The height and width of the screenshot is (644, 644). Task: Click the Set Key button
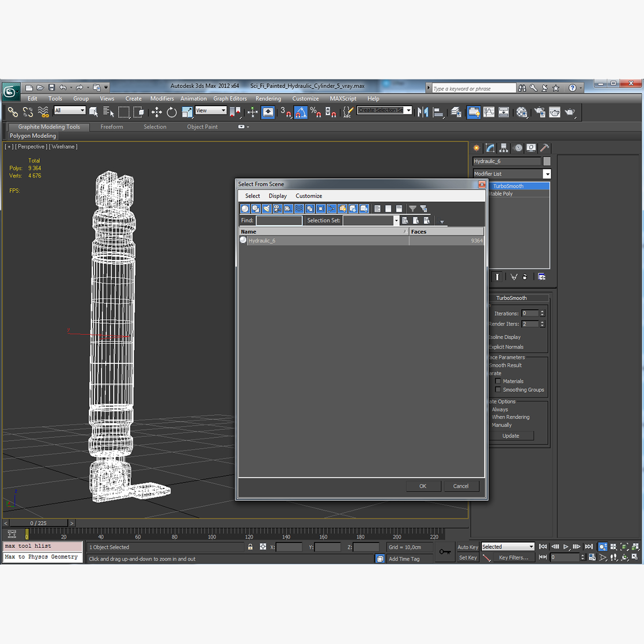(x=467, y=558)
